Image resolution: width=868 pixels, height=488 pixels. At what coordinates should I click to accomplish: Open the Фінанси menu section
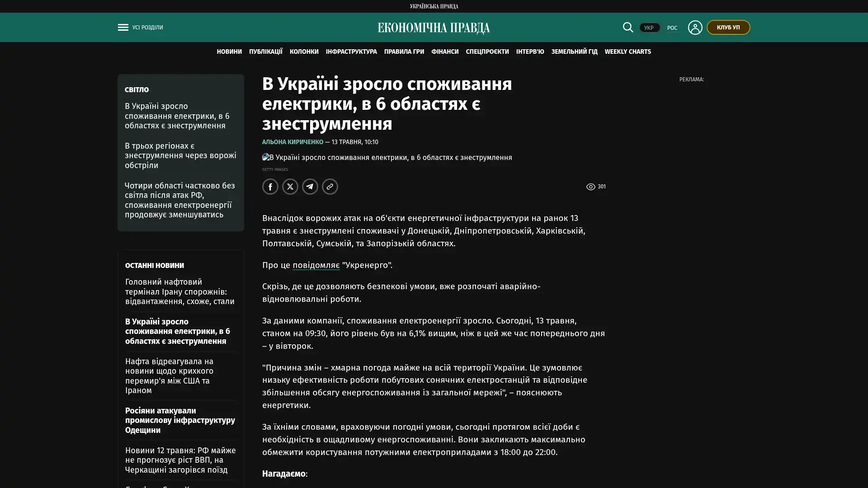point(445,52)
